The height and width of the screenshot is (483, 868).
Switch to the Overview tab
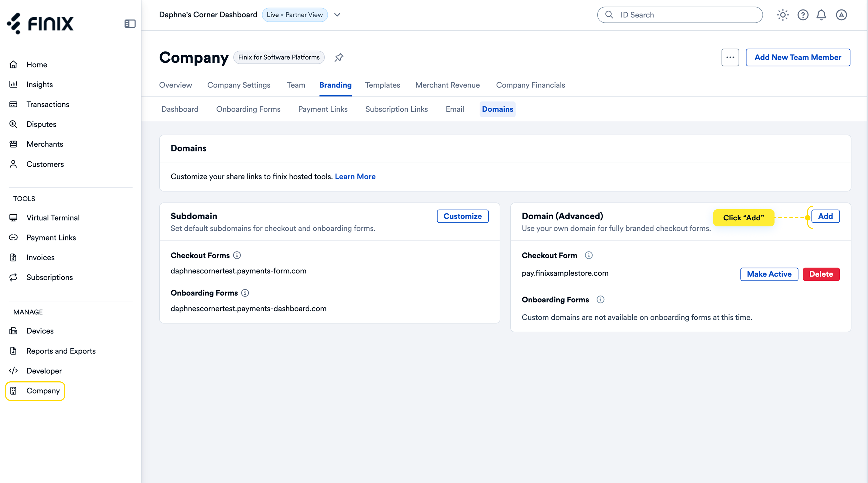point(176,85)
